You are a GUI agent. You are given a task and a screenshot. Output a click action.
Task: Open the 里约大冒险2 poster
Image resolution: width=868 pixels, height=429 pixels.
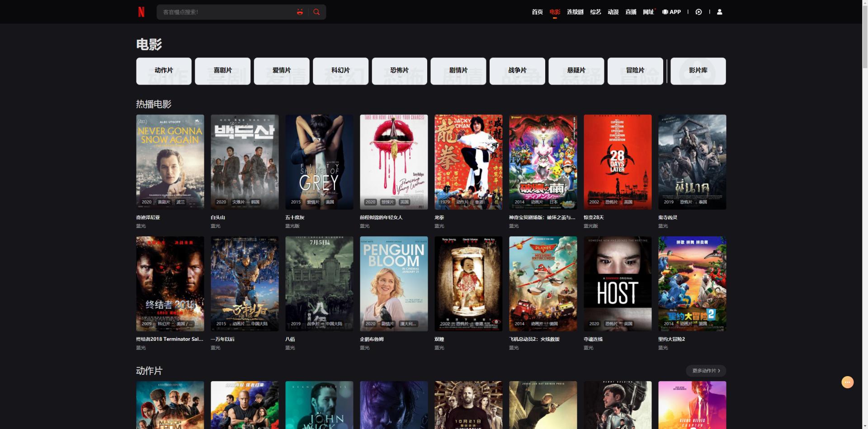click(x=692, y=284)
